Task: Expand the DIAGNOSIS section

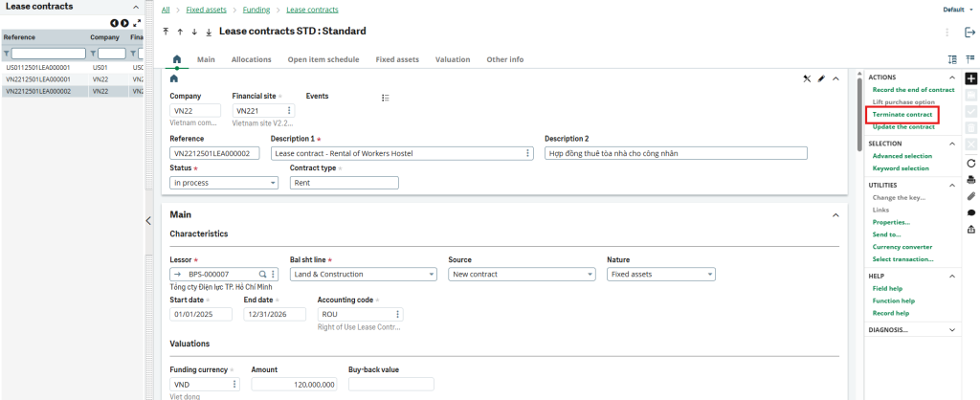Action: tap(951, 329)
